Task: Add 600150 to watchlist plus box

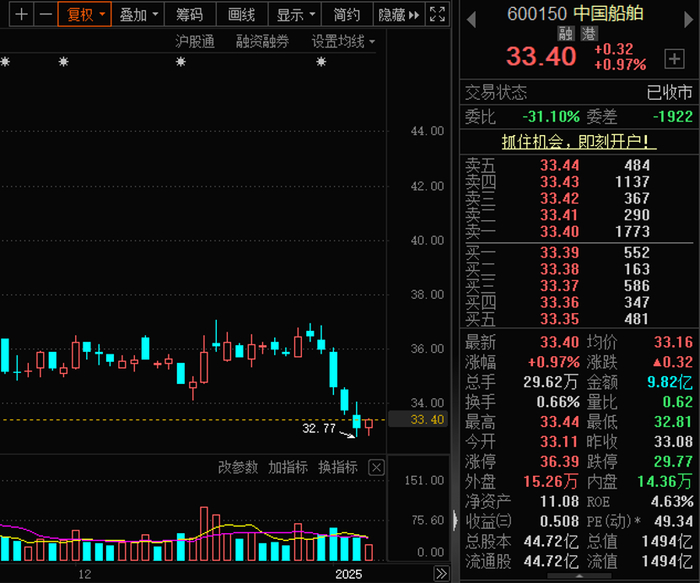Action: [674, 58]
